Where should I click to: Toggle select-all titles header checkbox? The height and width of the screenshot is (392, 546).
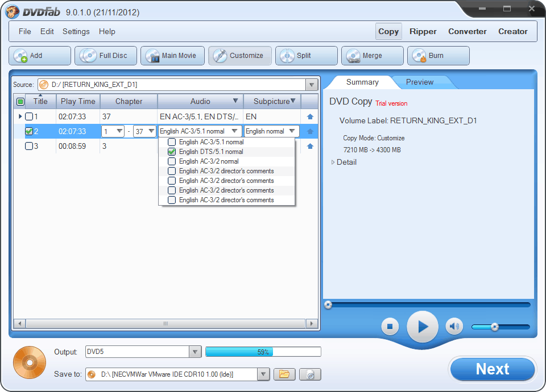(20, 102)
